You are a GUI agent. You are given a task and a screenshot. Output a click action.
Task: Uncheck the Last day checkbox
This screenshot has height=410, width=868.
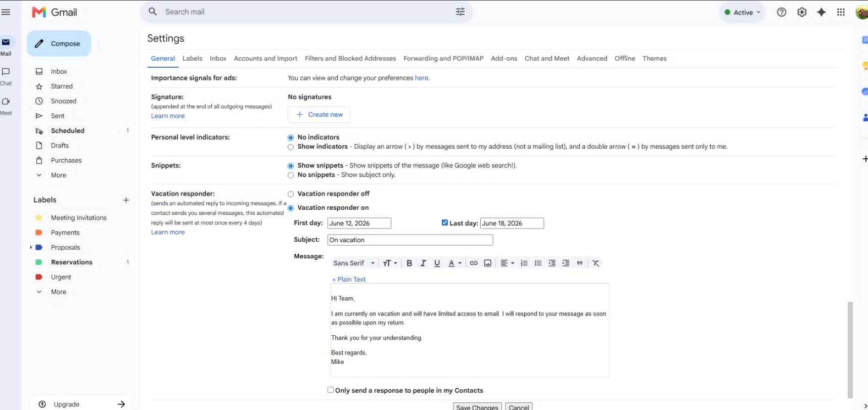pos(445,222)
